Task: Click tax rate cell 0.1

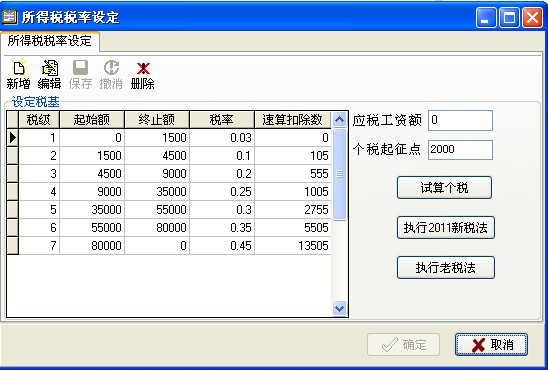Action: (x=222, y=155)
